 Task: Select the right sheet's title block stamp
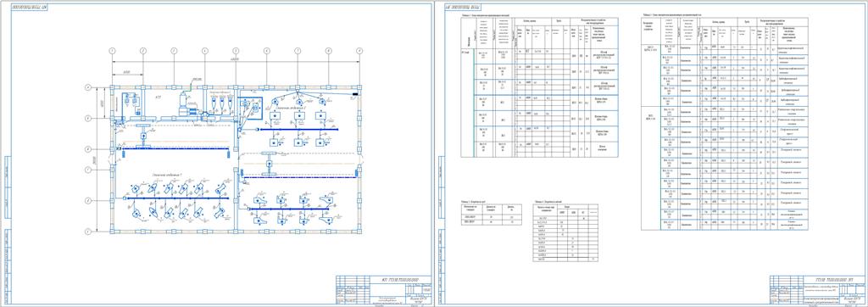816,289
